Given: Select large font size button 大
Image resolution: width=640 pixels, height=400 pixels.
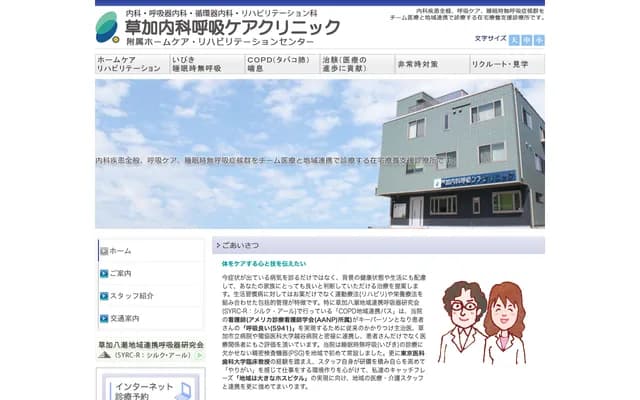Looking at the screenshot, I should tap(514, 40).
